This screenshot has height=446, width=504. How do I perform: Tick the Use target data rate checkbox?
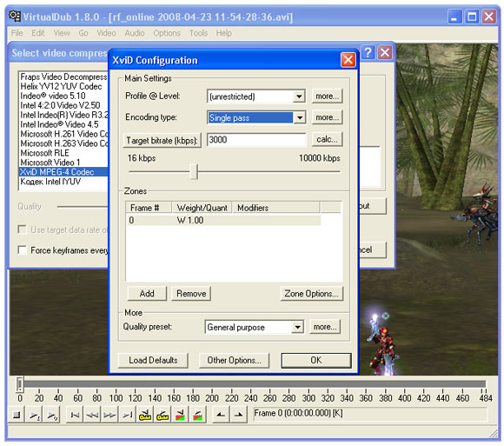pyautogui.click(x=23, y=230)
